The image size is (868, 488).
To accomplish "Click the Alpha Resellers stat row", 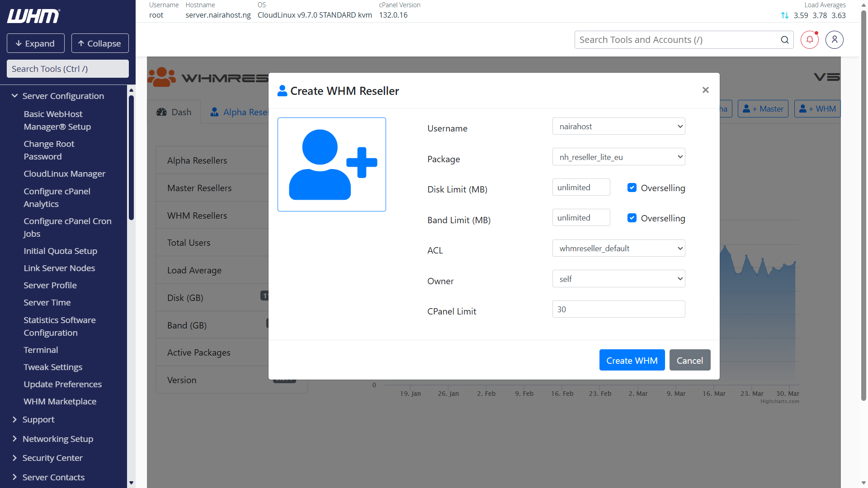I will [x=212, y=160].
